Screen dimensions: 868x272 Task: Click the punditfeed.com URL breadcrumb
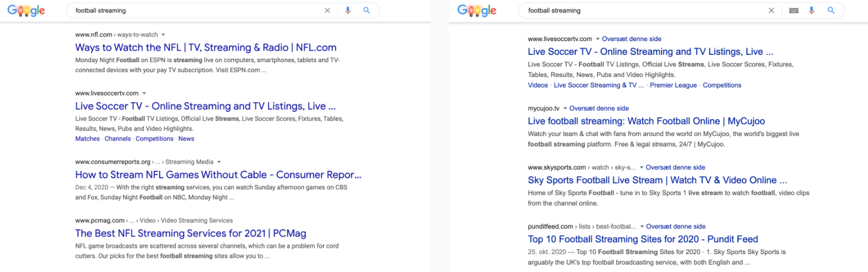[582, 227]
